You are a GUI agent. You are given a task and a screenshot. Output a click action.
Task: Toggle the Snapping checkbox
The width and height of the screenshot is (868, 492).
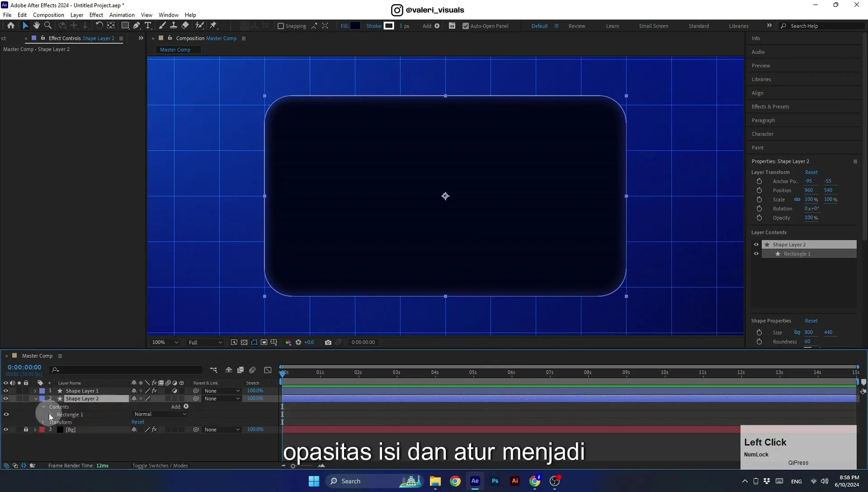[281, 26]
